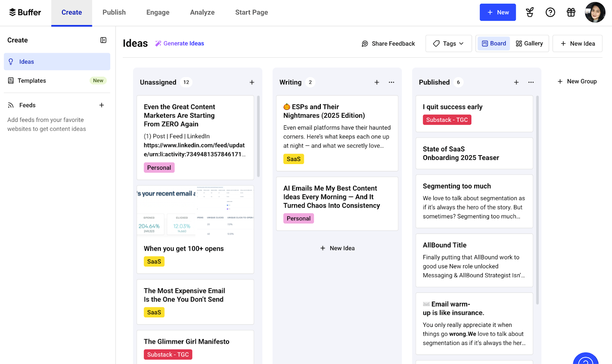Add idea to Published column
Viewport: 612px width, 364px height.
(516, 82)
